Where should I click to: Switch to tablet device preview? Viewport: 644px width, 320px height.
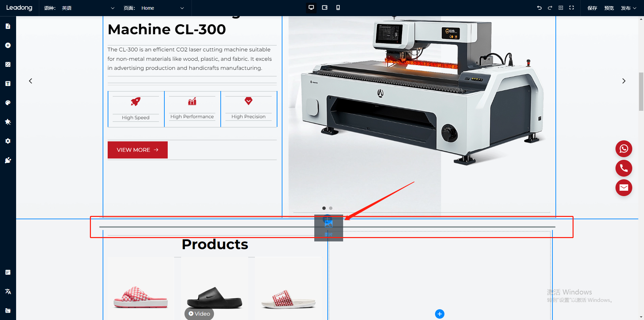point(324,8)
